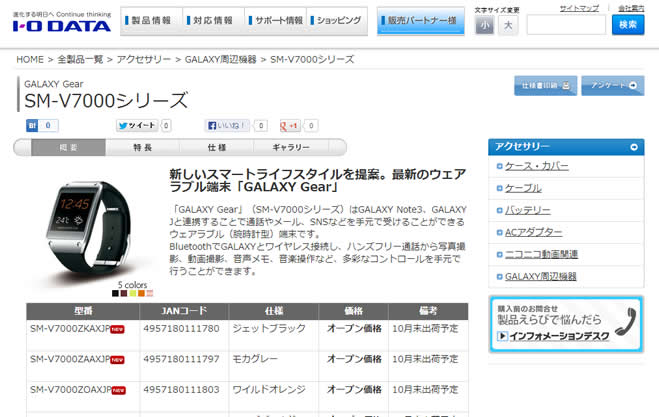Click the I-O DATA logo

[x=62, y=26]
